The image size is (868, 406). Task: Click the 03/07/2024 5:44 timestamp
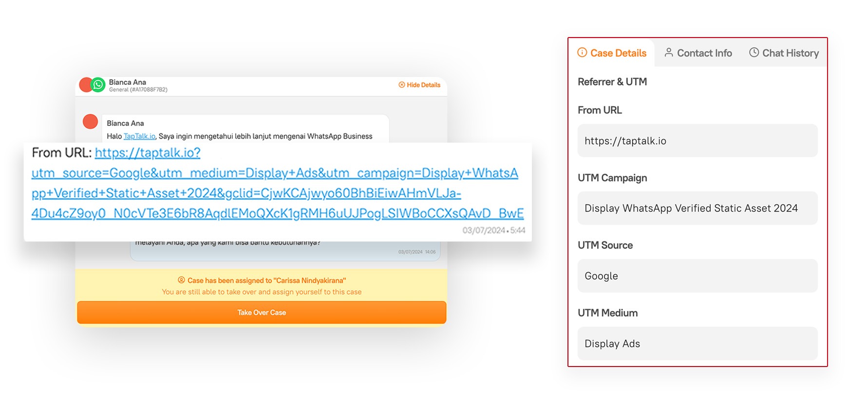point(494,230)
